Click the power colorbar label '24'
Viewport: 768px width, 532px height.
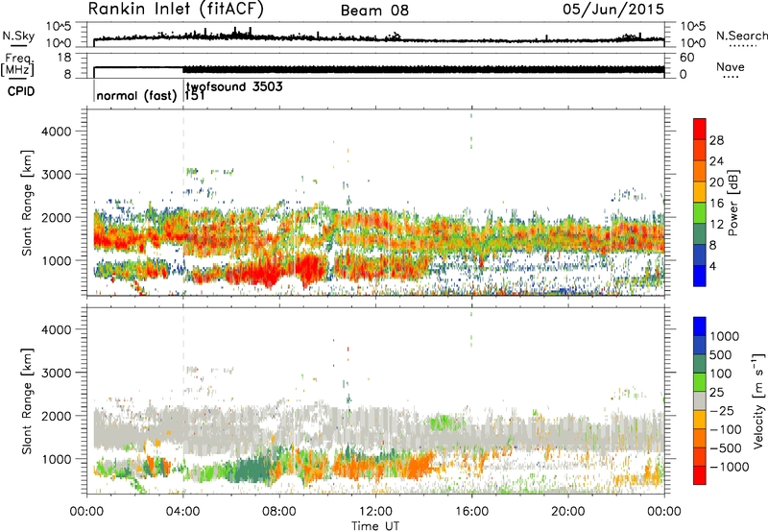(x=716, y=161)
